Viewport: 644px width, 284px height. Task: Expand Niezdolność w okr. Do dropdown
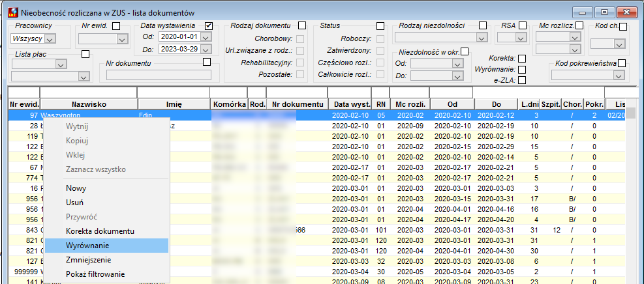click(x=457, y=76)
